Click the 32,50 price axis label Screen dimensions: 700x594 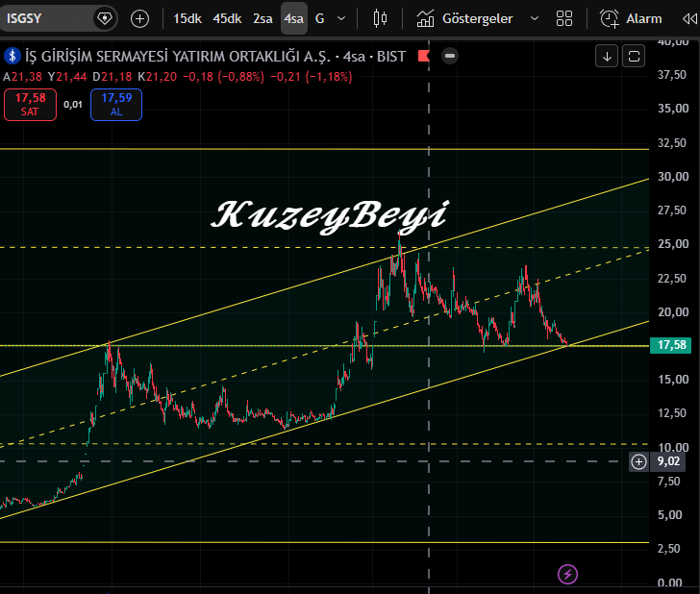(x=672, y=143)
